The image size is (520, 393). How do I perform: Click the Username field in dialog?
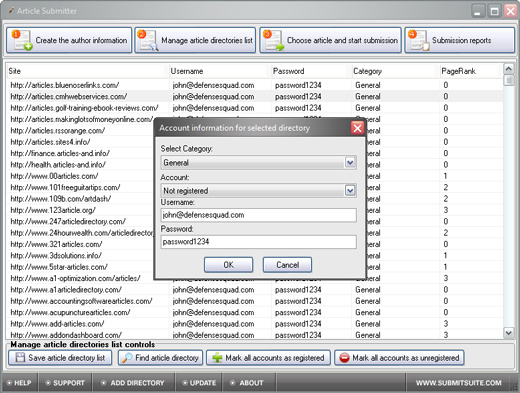[x=258, y=215]
